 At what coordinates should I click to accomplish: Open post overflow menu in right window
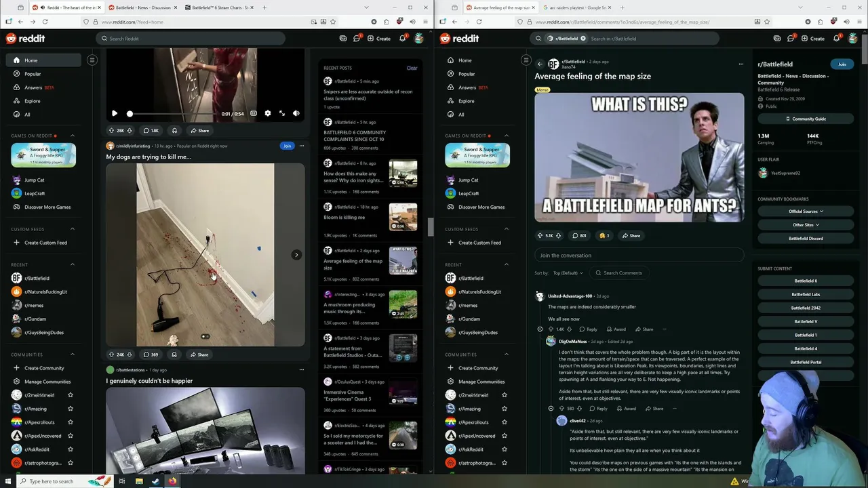tap(741, 64)
